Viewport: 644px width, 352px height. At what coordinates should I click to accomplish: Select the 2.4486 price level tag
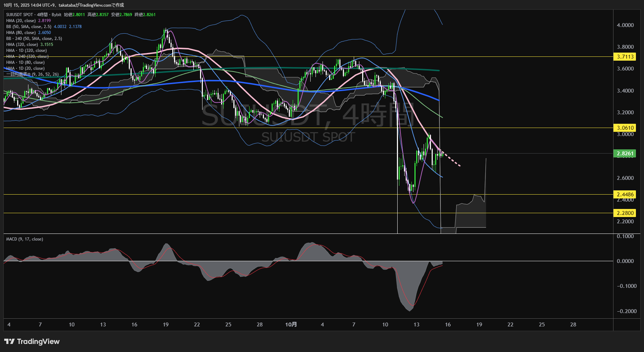coord(625,195)
